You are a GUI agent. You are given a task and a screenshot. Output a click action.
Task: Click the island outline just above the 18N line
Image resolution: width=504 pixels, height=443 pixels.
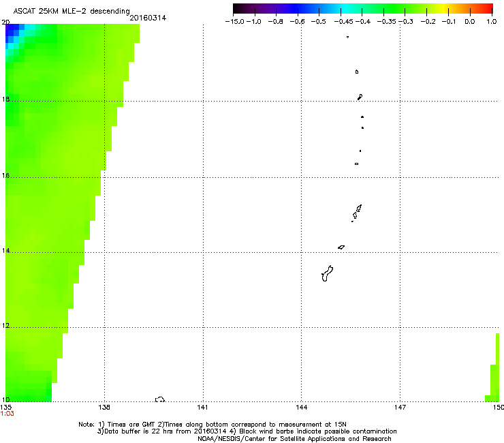click(360, 97)
